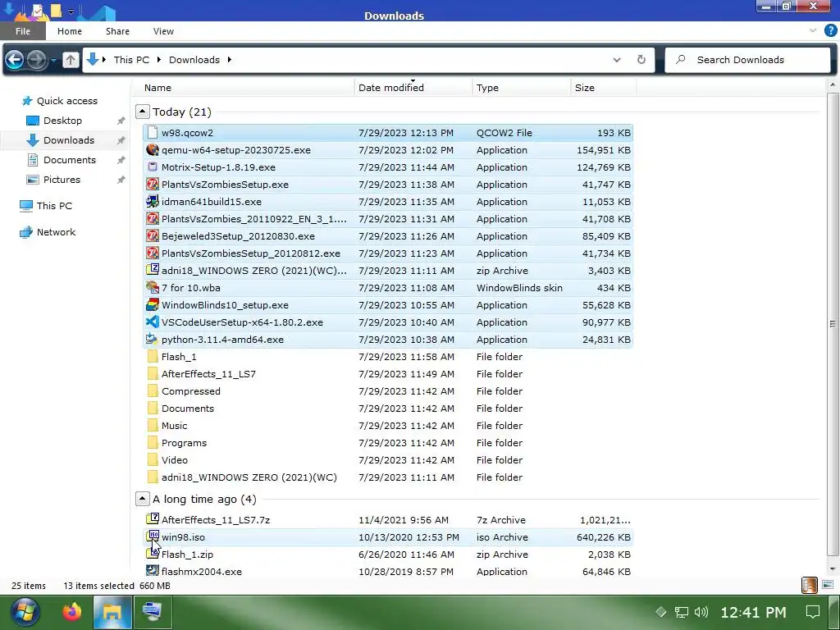Image resolution: width=840 pixels, height=630 pixels.
Task: Select the Music folder row
Action: pyautogui.click(x=388, y=426)
